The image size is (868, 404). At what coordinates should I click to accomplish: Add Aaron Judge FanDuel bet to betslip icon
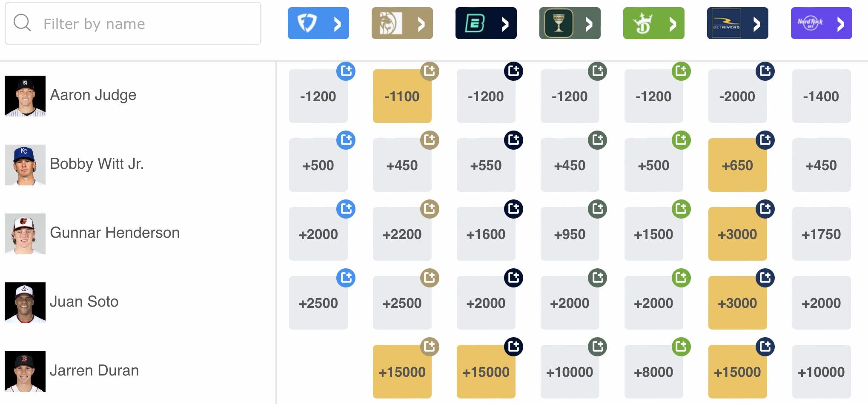(346, 71)
